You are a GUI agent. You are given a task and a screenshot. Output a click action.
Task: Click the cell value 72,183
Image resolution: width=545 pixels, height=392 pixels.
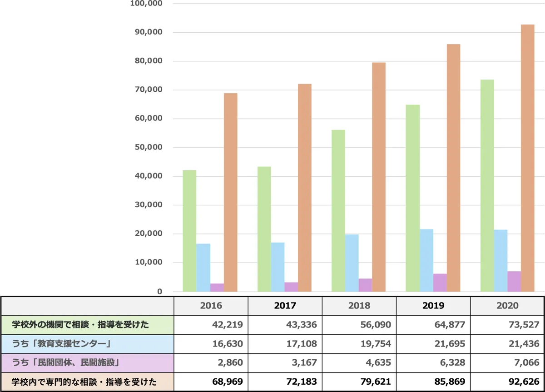click(x=302, y=382)
